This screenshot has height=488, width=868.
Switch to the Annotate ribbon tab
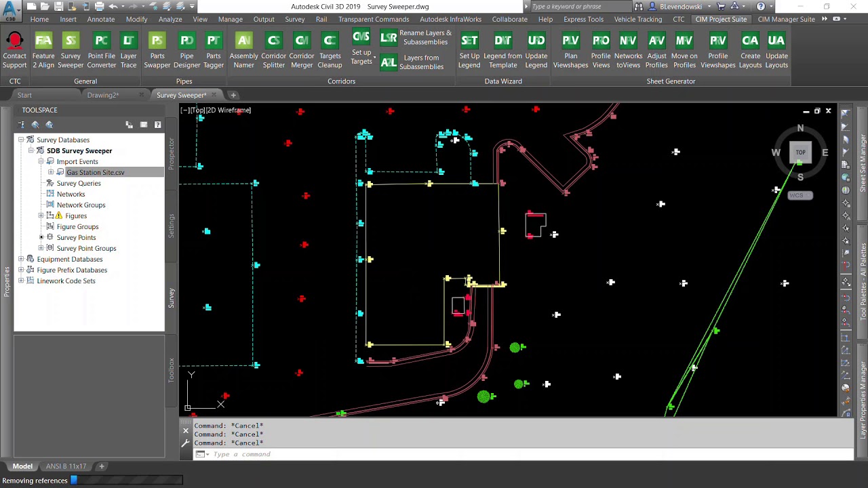(100, 19)
